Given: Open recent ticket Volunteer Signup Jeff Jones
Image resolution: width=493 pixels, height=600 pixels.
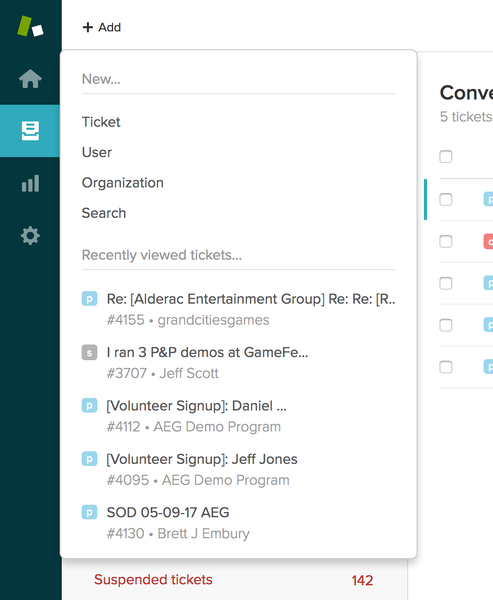Looking at the screenshot, I should (238, 470).
